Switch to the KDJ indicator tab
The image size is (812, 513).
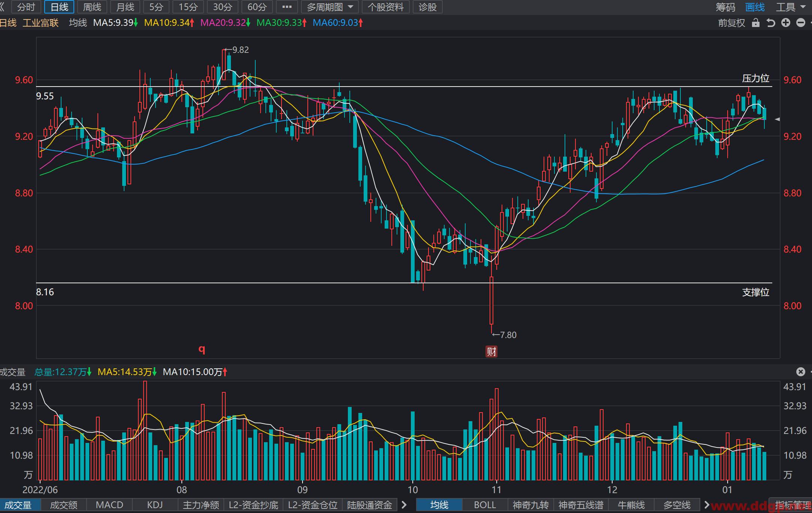[155, 505]
